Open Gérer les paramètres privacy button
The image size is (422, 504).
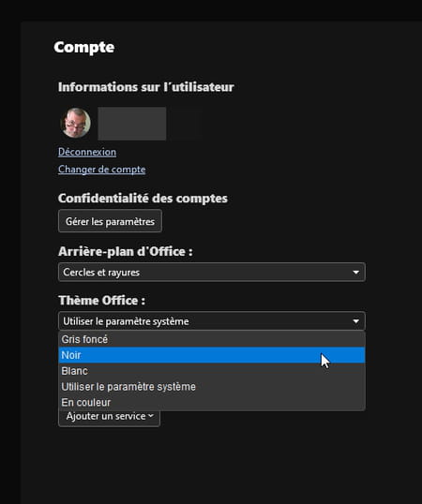point(110,221)
